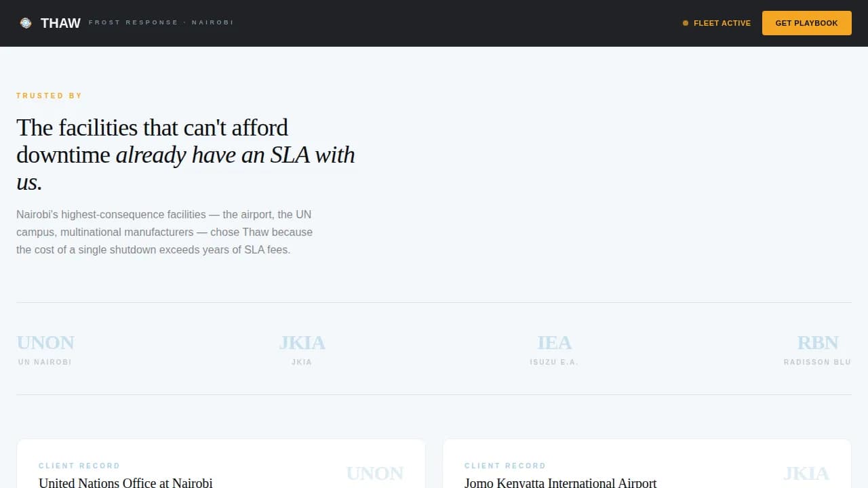
Task: Open the United Nations Office at Nairobi card
Action: pos(221,464)
